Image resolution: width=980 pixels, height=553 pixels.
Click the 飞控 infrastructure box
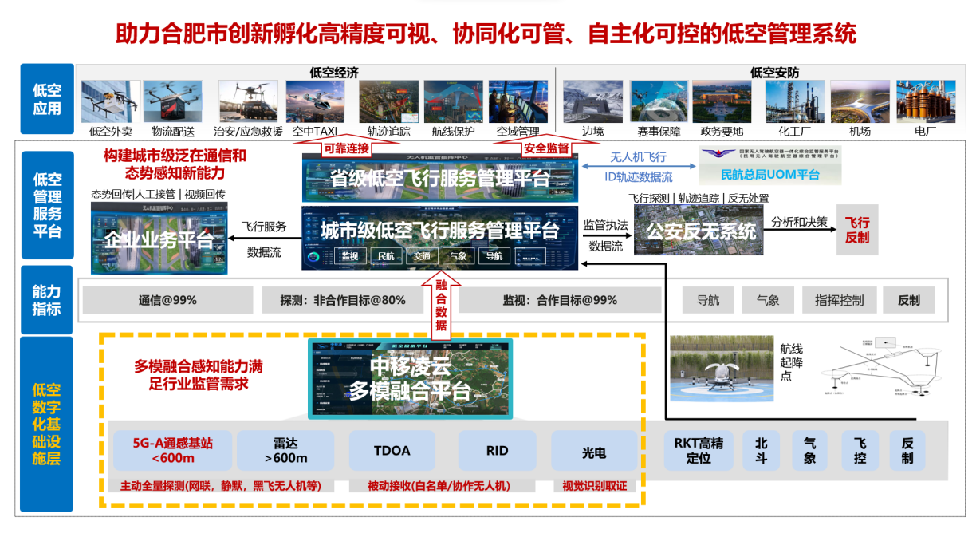click(x=860, y=451)
